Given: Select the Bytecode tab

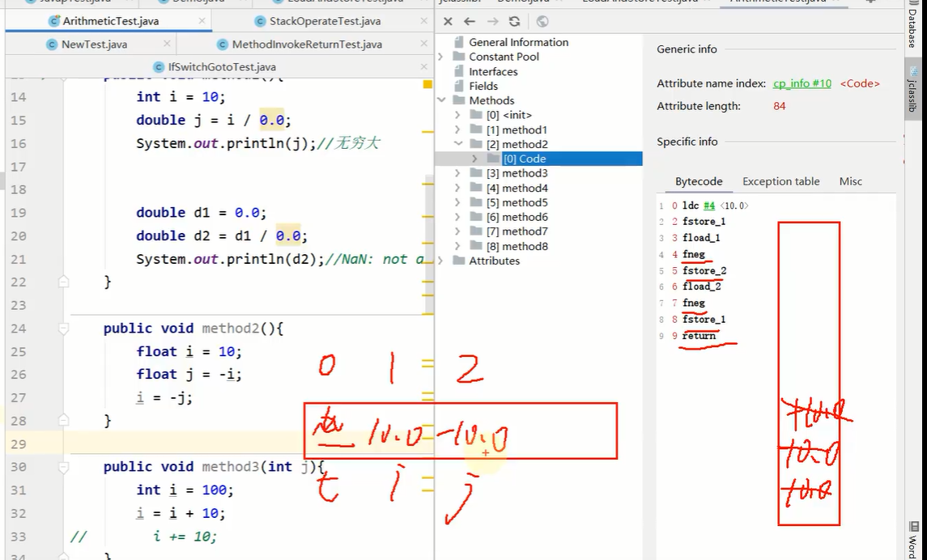Looking at the screenshot, I should click(698, 181).
